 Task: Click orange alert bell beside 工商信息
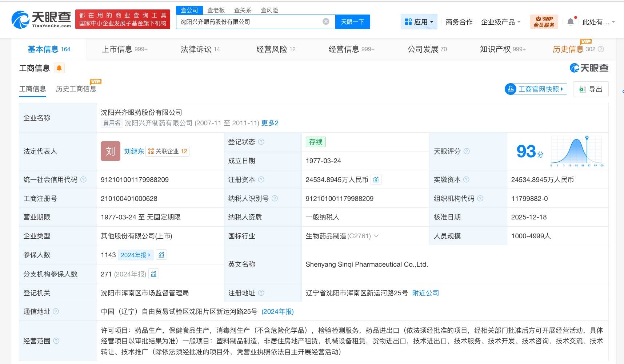(x=59, y=68)
